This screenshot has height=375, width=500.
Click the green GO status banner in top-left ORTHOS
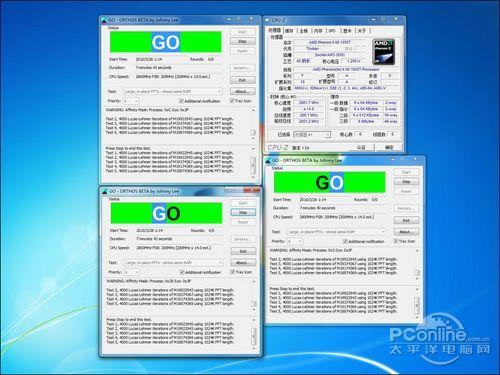point(166,42)
